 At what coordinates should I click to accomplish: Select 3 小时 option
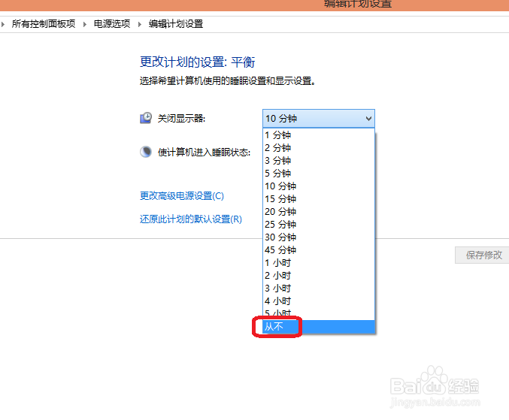pyautogui.click(x=319, y=288)
